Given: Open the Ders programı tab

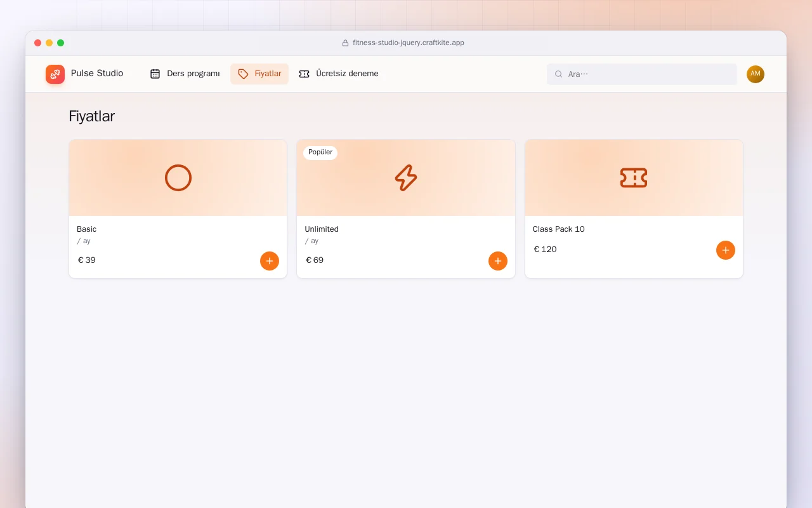Looking at the screenshot, I should click(x=185, y=74).
